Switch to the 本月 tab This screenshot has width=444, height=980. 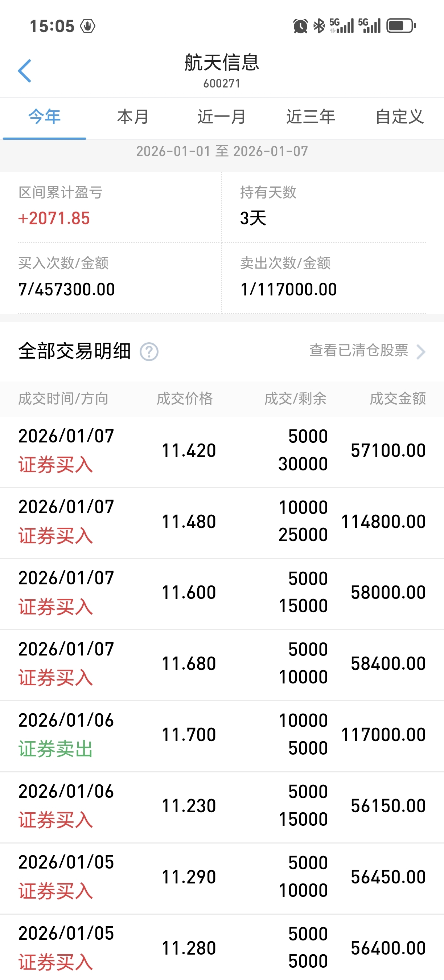click(x=133, y=117)
